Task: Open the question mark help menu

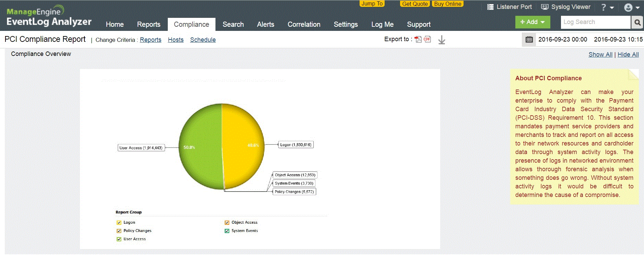Action: (607, 7)
